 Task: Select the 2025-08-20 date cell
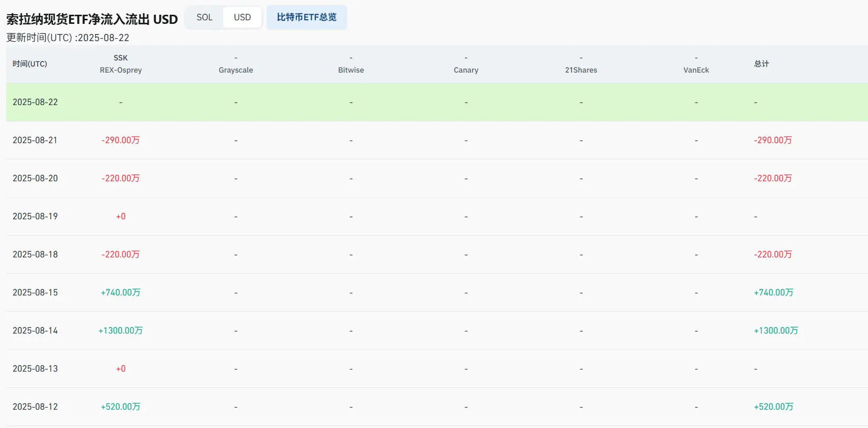click(35, 178)
